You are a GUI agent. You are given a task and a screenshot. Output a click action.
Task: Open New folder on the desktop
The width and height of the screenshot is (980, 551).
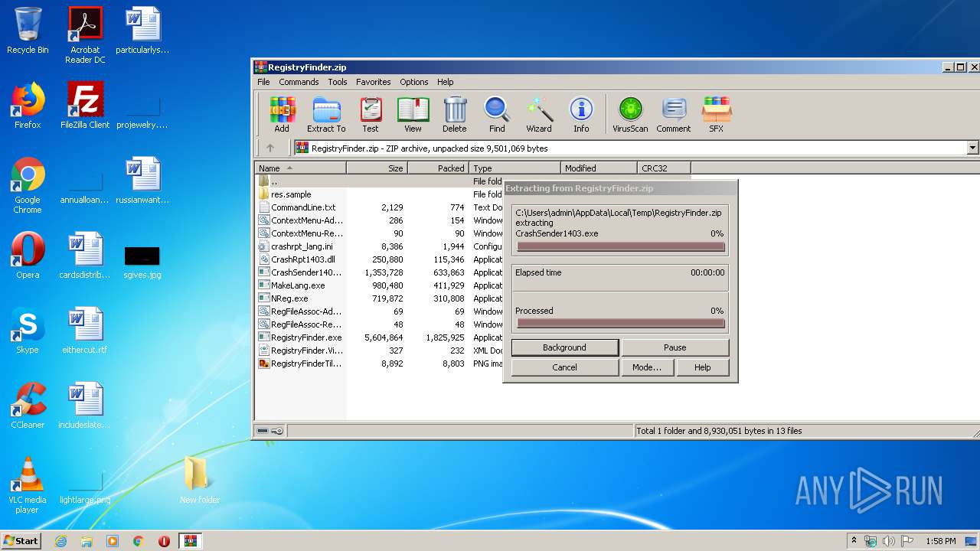[x=199, y=481]
